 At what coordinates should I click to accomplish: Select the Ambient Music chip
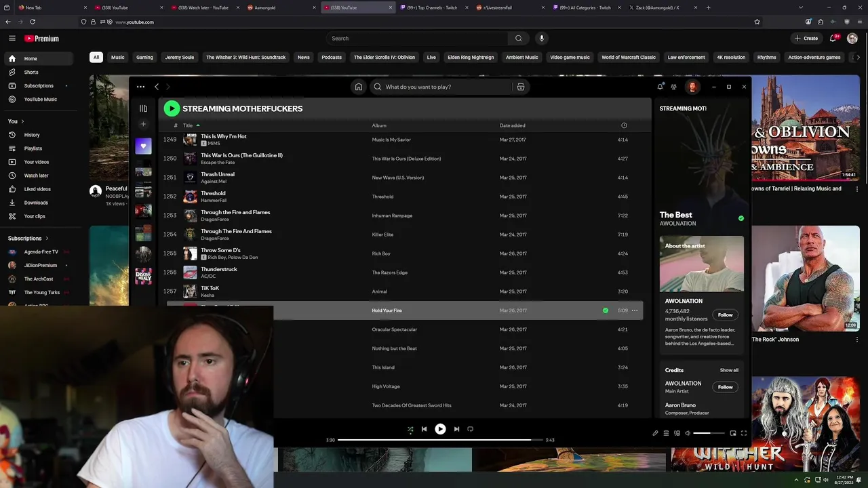(x=522, y=58)
